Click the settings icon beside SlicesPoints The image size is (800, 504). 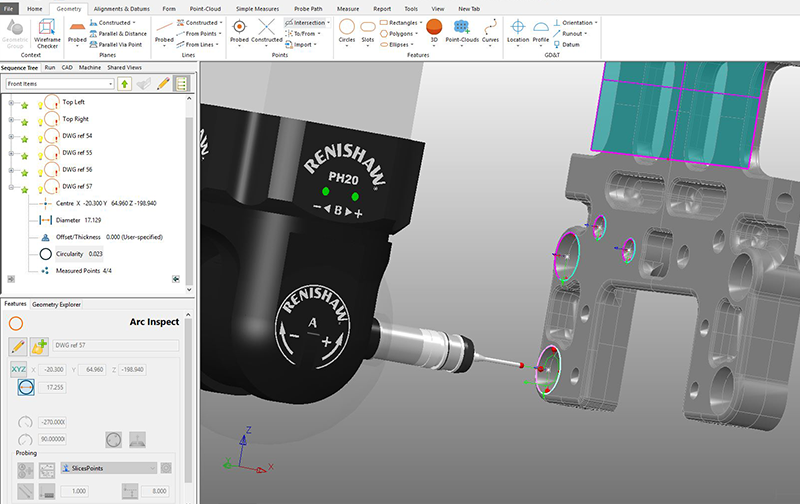[x=166, y=468]
